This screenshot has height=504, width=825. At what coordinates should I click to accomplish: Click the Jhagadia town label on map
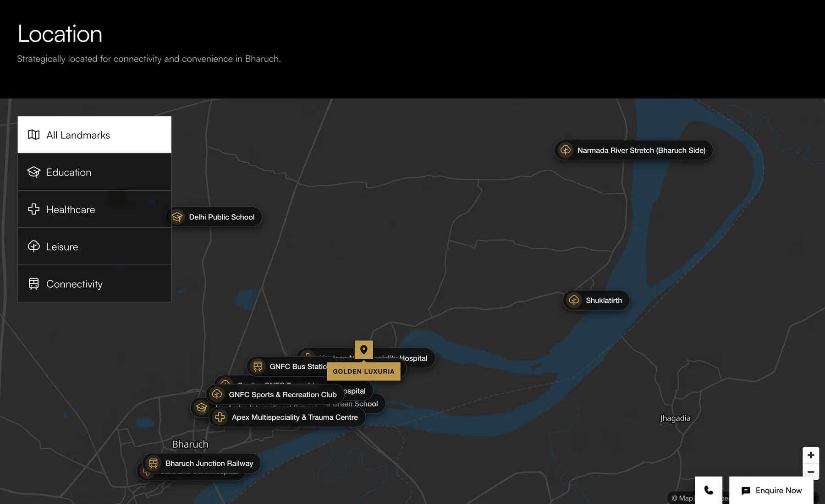point(675,418)
